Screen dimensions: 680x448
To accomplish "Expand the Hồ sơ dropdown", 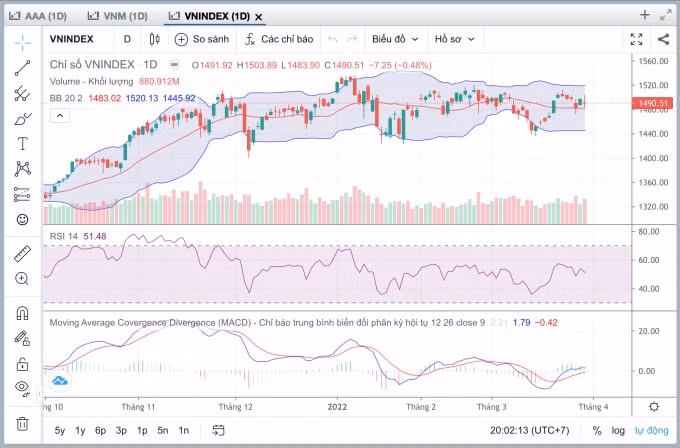I will click(x=454, y=39).
